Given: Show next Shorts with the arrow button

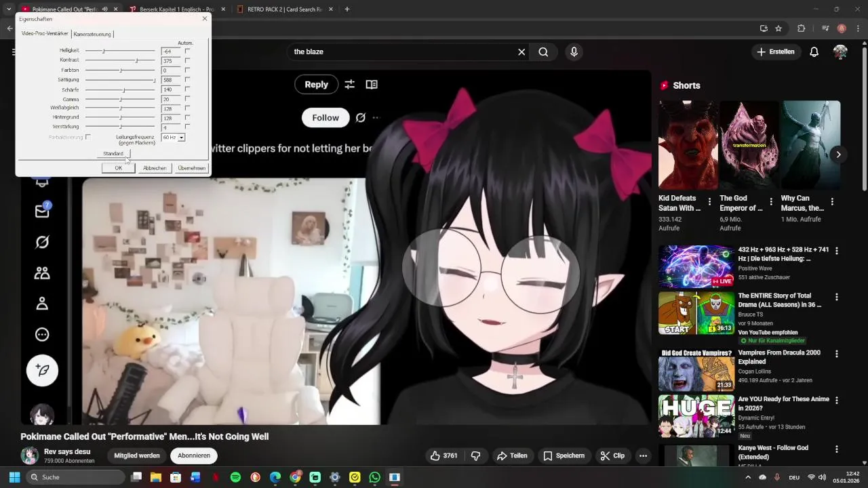Looking at the screenshot, I should tap(838, 155).
